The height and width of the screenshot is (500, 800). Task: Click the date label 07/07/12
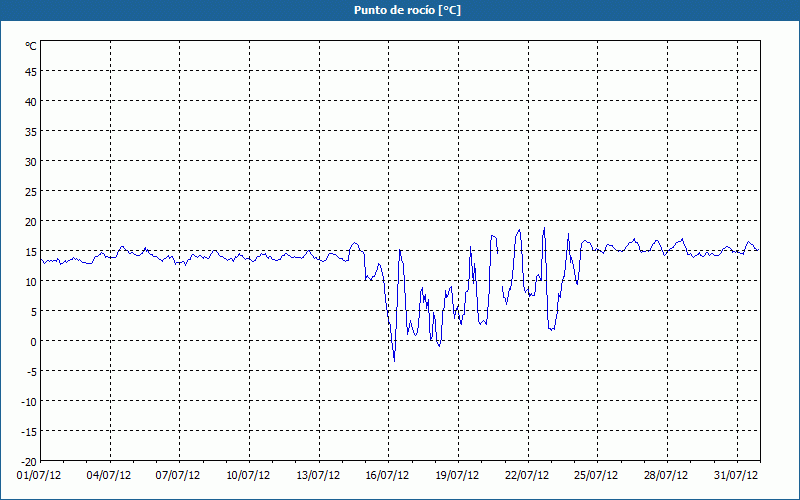click(178, 476)
